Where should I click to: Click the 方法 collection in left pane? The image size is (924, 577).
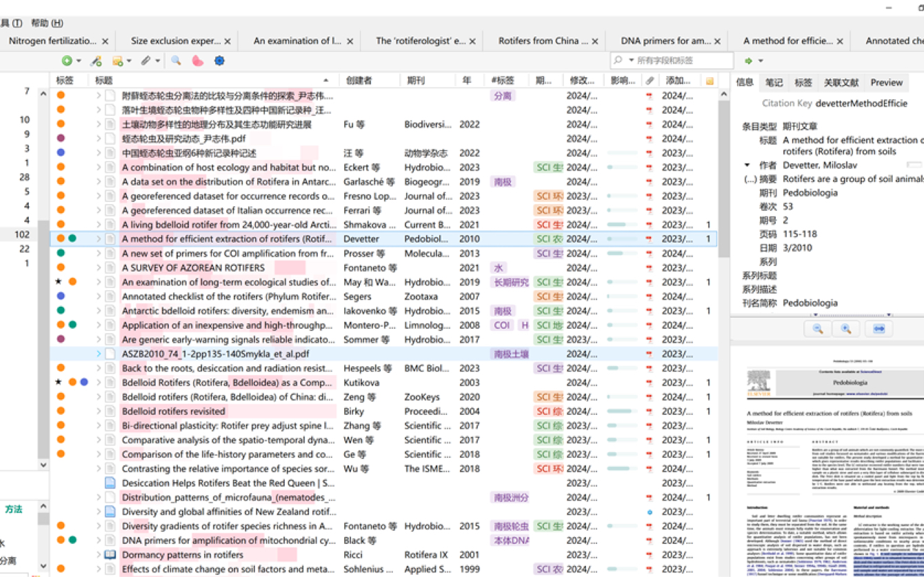point(14,509)
